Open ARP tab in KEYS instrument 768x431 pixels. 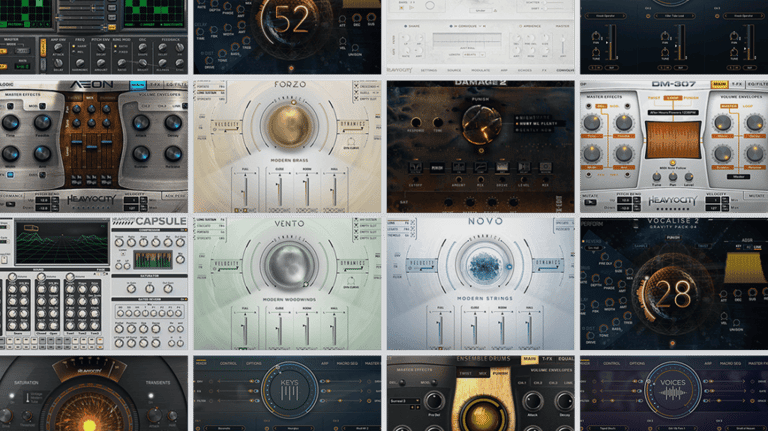[324, 363]
